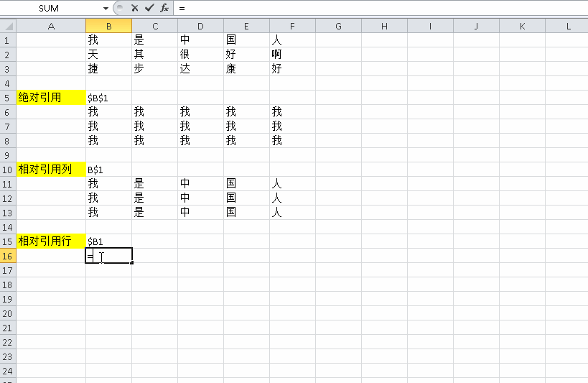Click the cell with 啊 in row 2
Screen dimensions: 588x383
[x=292, y=55]
